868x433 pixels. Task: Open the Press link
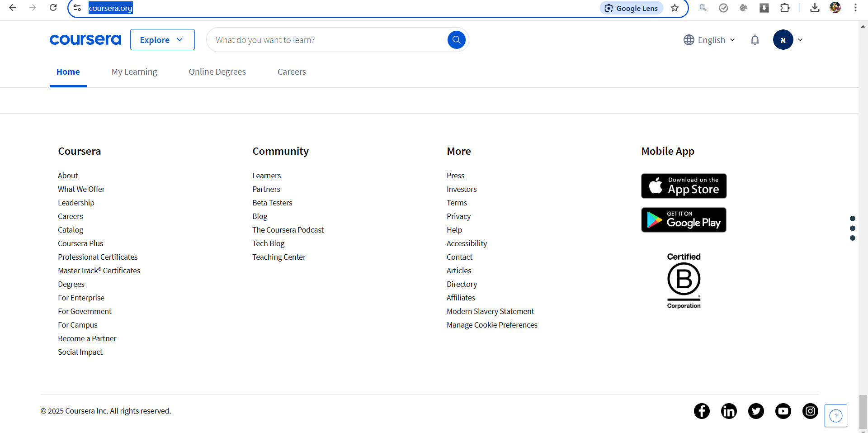[x=456, y=176]
